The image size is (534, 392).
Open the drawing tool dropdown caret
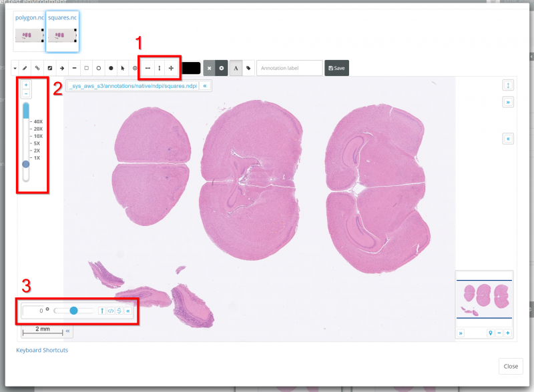(x=15, y=68)
